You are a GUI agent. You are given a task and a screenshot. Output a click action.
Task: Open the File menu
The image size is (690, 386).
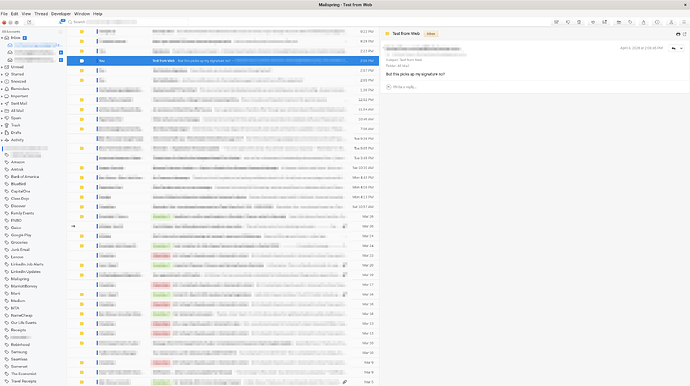4,14
